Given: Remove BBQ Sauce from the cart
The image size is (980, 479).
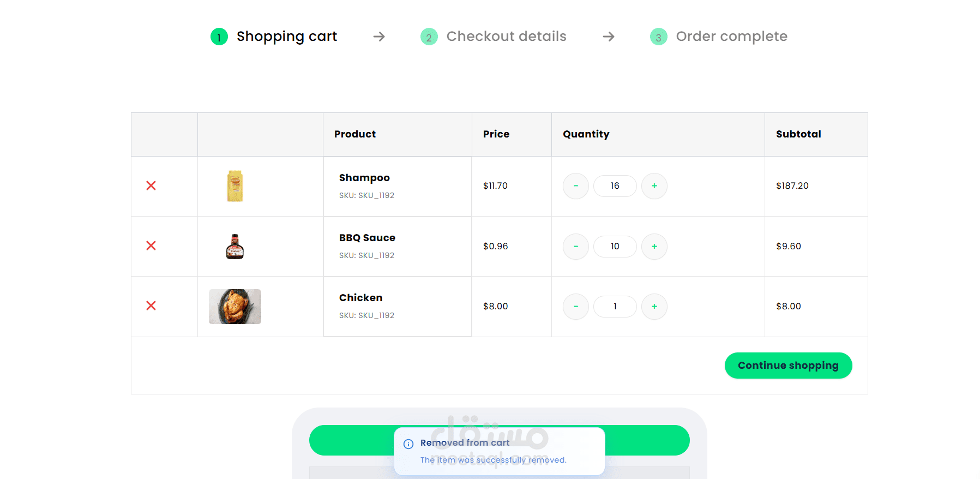Looking at the screenshot, I should (151, 246).
